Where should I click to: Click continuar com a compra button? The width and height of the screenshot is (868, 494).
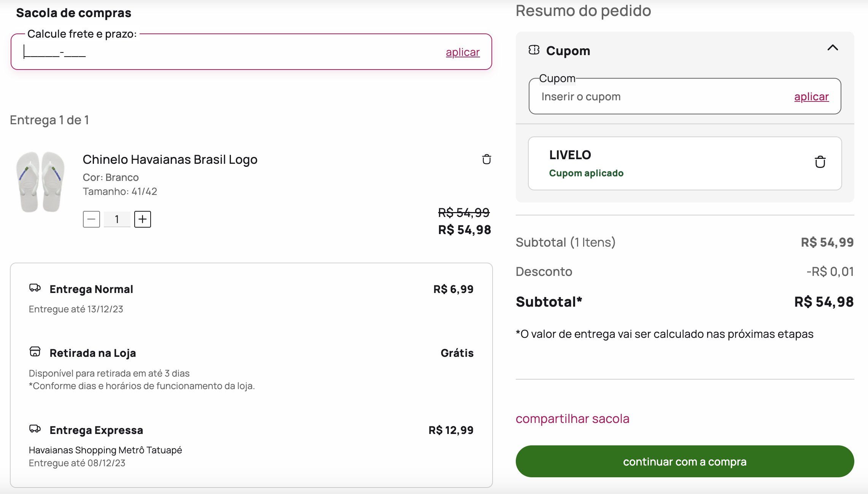685,461
